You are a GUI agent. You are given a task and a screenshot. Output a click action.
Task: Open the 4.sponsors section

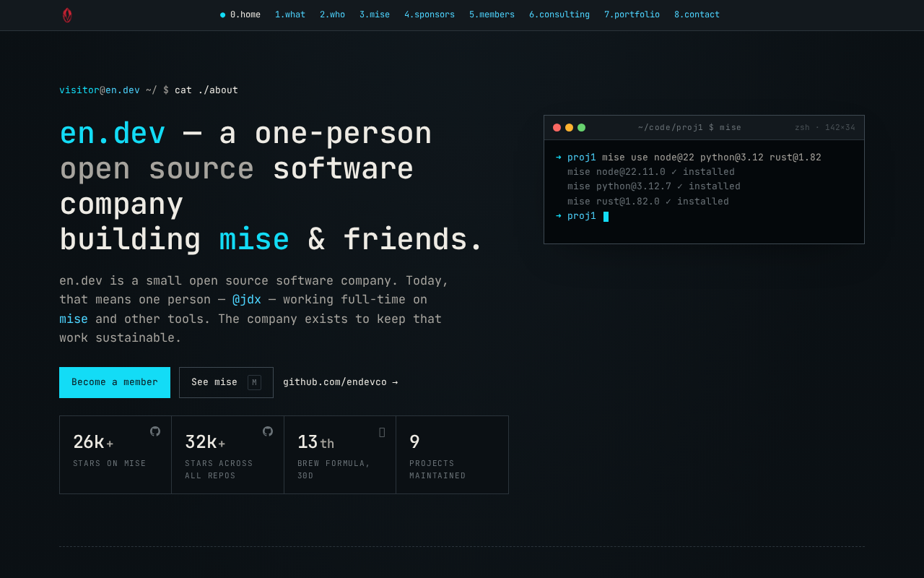tap(430, 14)
